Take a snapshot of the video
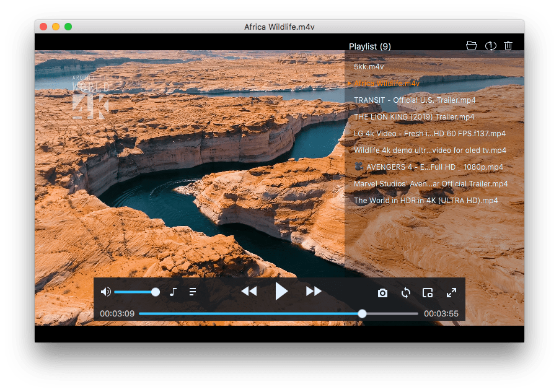Image resolution: width=559 pixels, height=392 pixels. (x=382, y=292)
